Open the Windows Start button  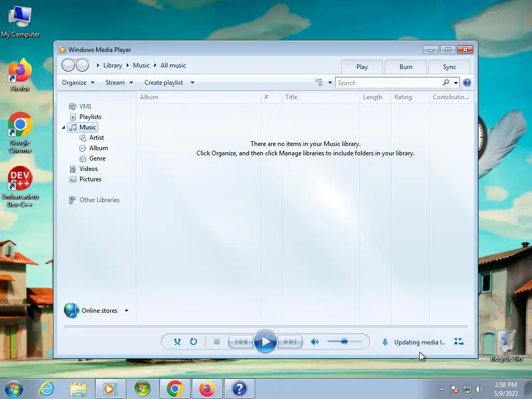click(x=14, y=389)
